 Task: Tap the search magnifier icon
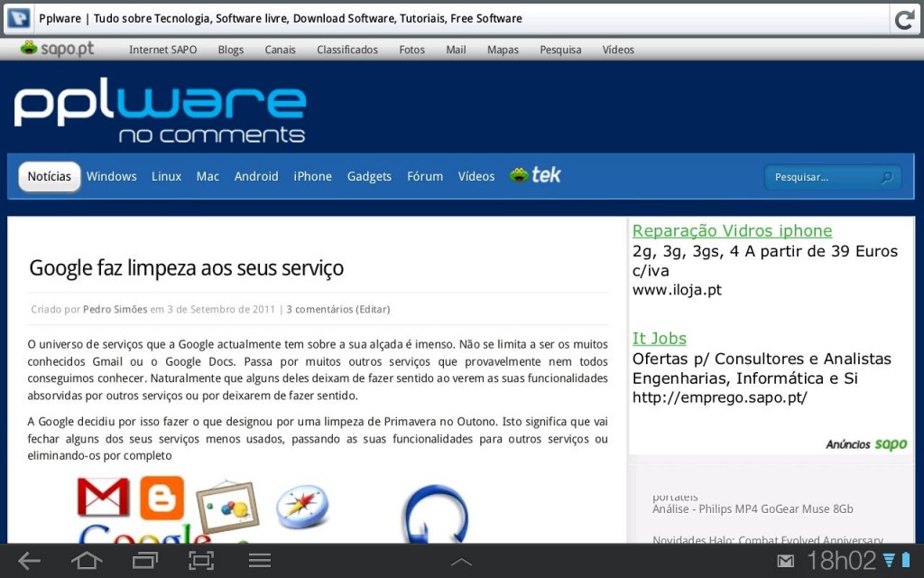tap(886, 177)
